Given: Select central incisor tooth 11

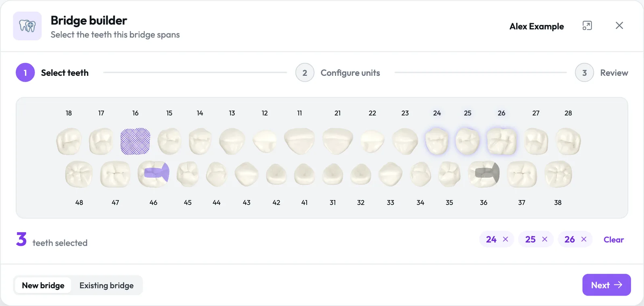Looking at the screenshot, I should (x=299, y=141).
